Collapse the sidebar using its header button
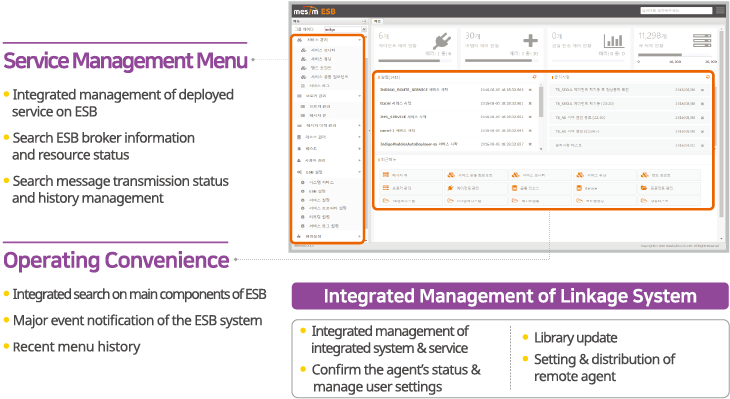The width and height of the screenshot is (730, 399). (x=365, y=21)
